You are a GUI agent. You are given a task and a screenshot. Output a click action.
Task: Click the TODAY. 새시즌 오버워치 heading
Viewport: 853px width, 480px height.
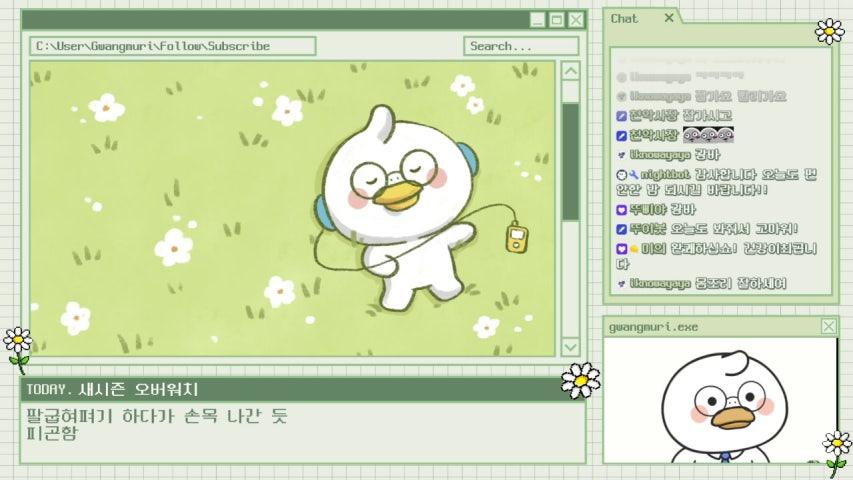113,389
